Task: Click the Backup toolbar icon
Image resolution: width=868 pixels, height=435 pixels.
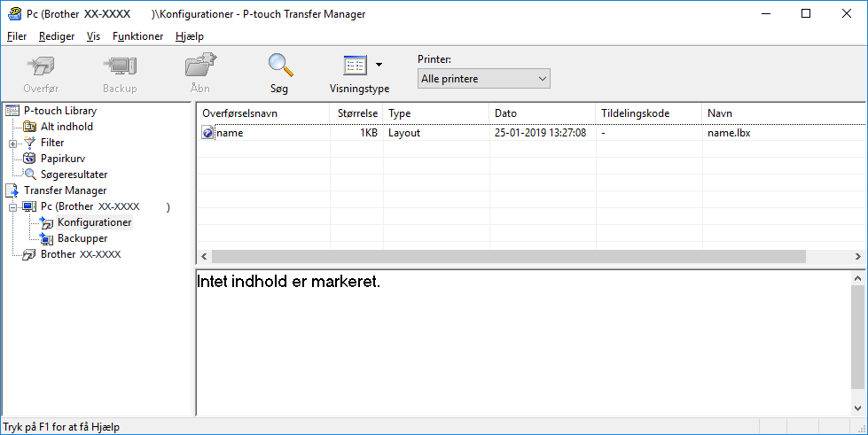Action: click(x=120, y=66)
